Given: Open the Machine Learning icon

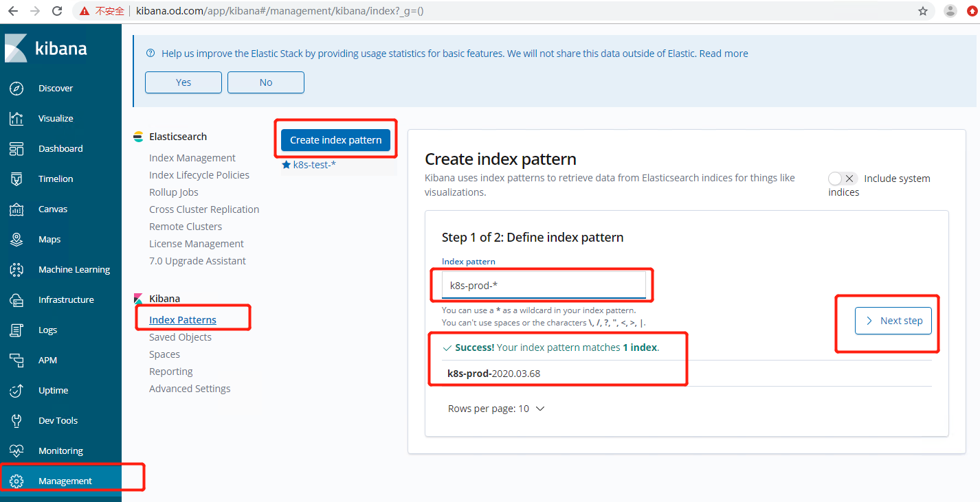Looking at the screenshot, I should [16, 270].
